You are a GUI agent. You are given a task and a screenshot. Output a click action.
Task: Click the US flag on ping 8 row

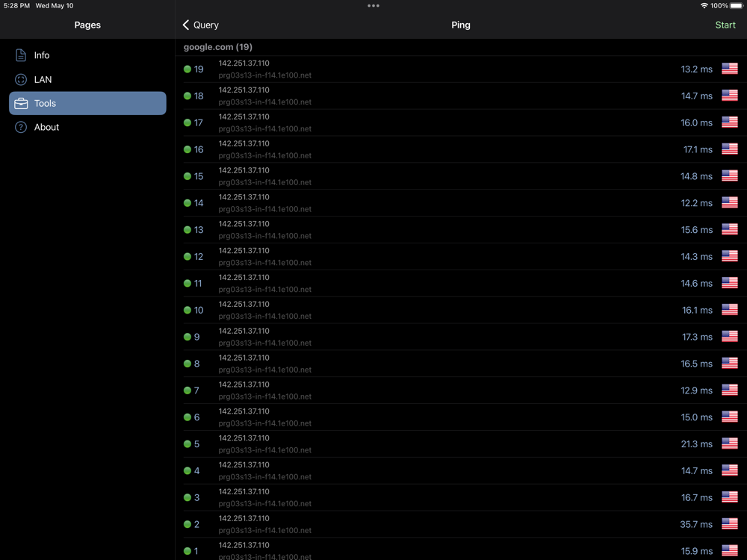[x=729, y=364]
